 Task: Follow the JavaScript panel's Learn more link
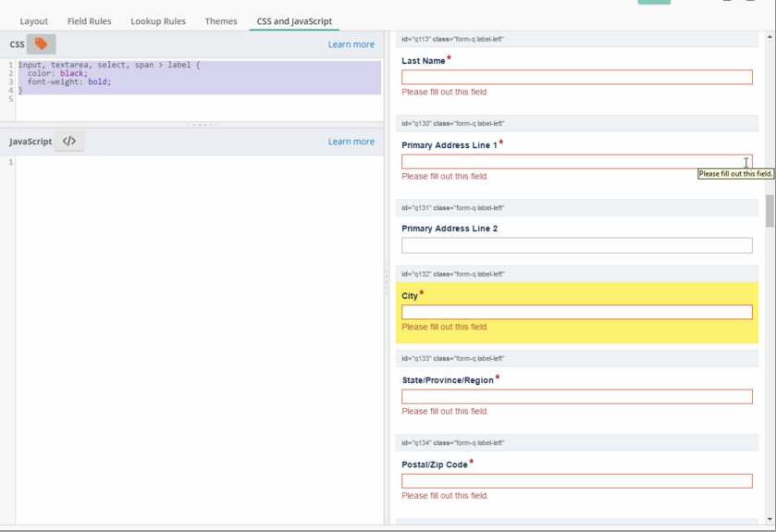point(351,142)
